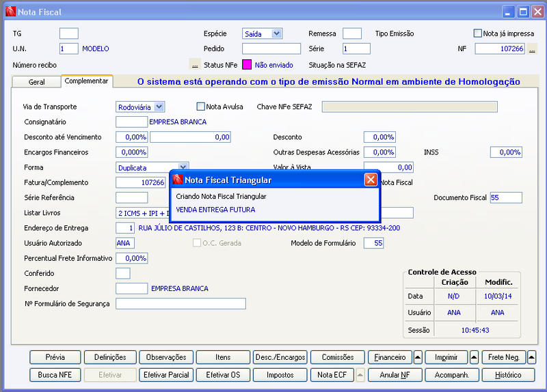Click Efetivar OS
The width and height of the screenshot is (547, 392).
click(223, 375)
